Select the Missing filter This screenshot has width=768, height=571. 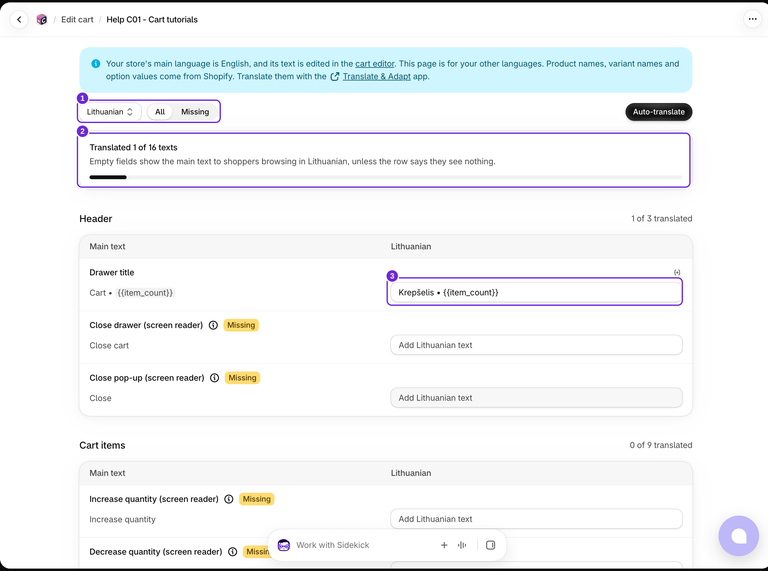195,112
